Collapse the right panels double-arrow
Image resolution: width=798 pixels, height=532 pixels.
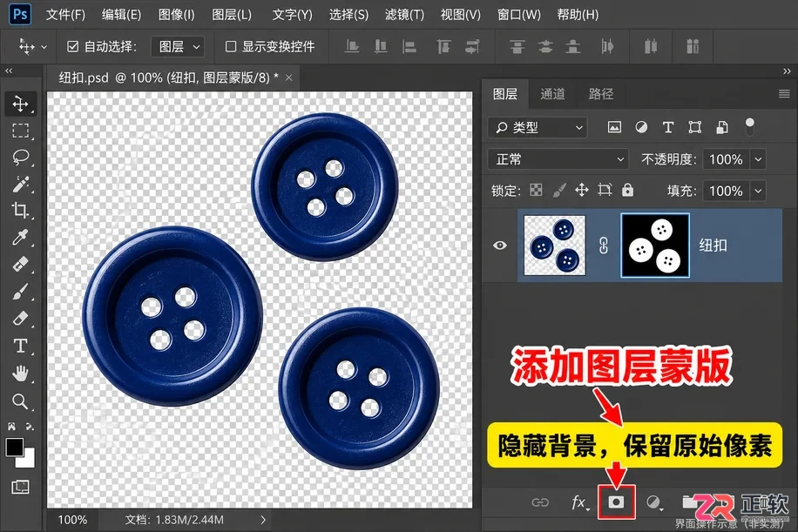(788, 71)
